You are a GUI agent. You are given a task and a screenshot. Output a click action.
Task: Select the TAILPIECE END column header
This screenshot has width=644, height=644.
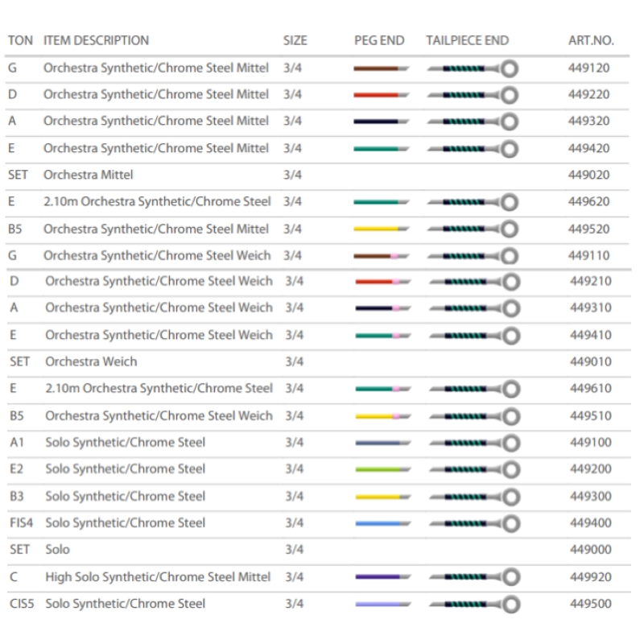[x=467, y=40]
